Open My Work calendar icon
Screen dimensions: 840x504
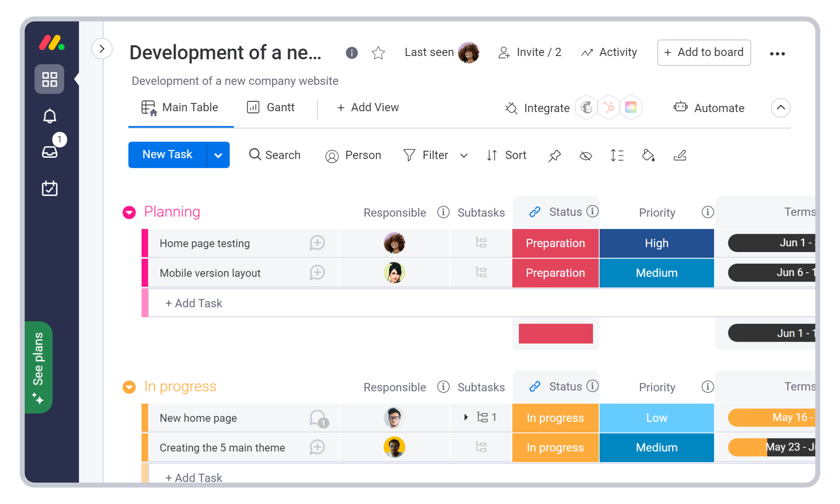49,188
